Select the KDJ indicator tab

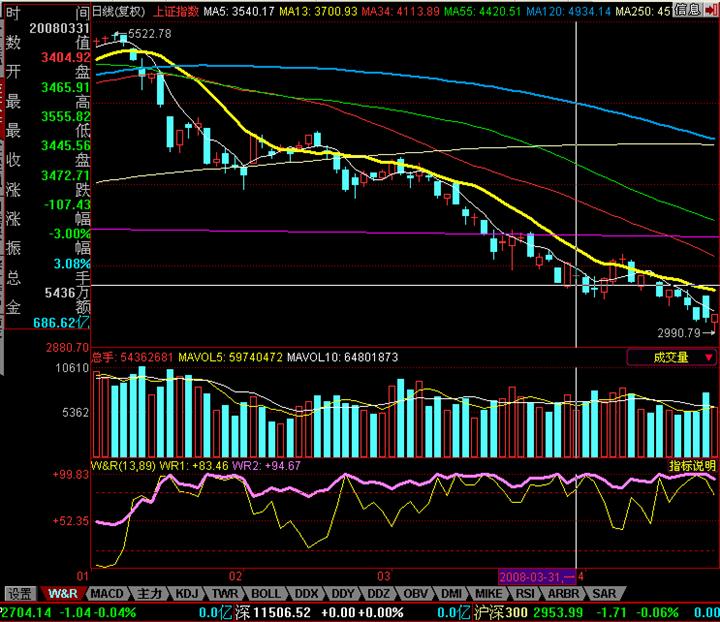(186, 594)
